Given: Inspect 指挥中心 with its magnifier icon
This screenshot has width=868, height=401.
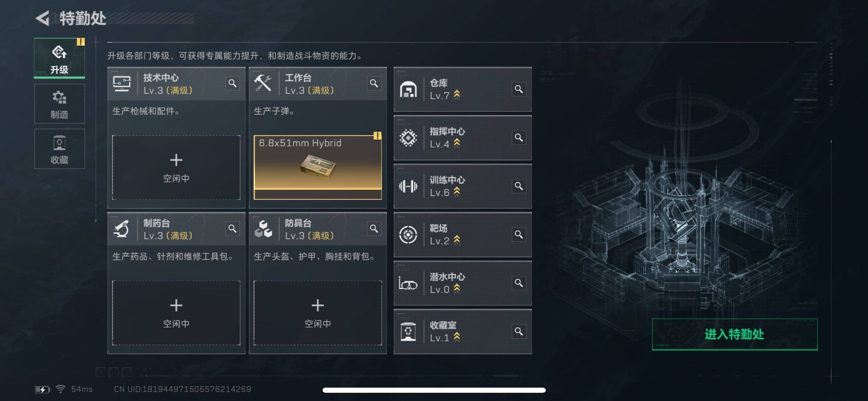Looking at the screenshot, I should [x=519, y=137].
